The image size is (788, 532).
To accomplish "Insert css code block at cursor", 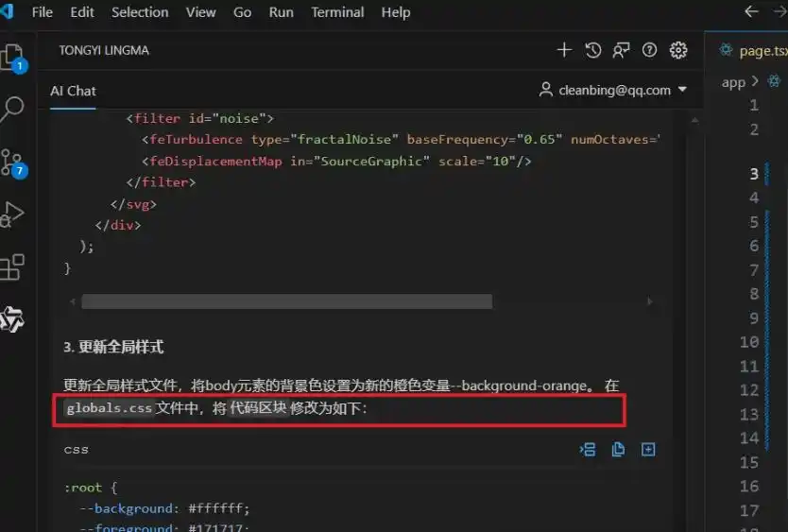I will tap(588, 450).
